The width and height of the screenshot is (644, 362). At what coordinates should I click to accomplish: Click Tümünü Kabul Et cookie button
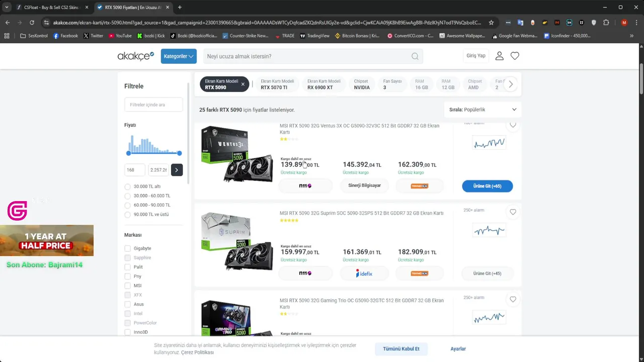click(401, 349)
